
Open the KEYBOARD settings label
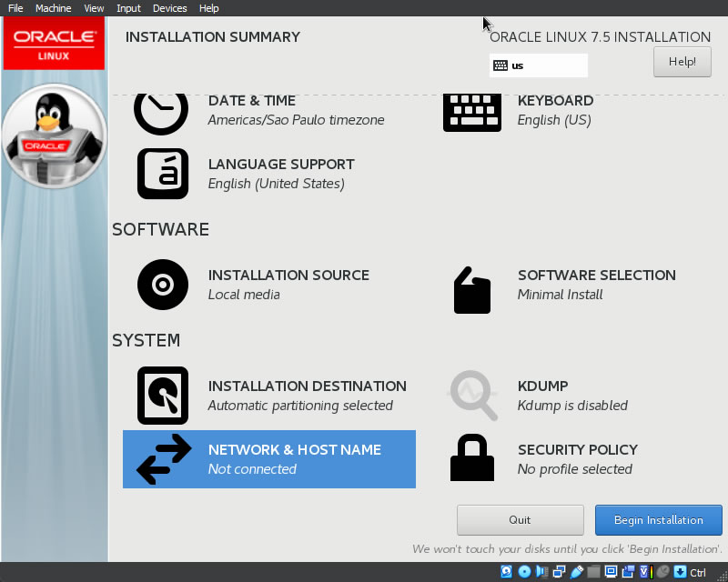(x=556, y=101)
